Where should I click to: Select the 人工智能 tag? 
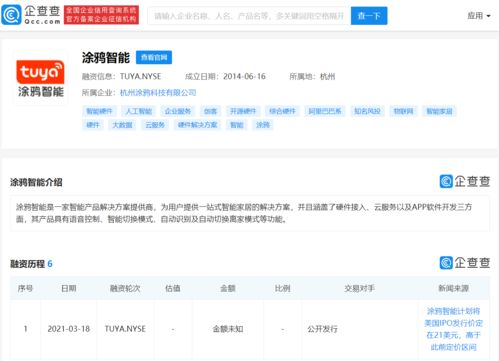point(138,111)
